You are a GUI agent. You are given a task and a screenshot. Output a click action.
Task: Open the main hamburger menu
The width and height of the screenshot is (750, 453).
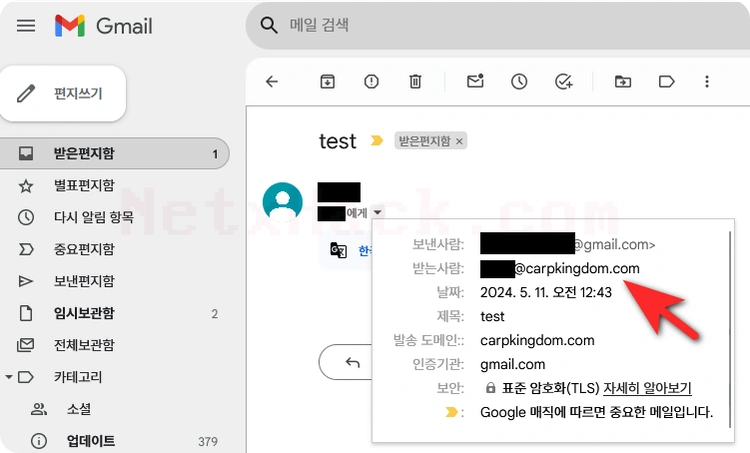(26, 25)
